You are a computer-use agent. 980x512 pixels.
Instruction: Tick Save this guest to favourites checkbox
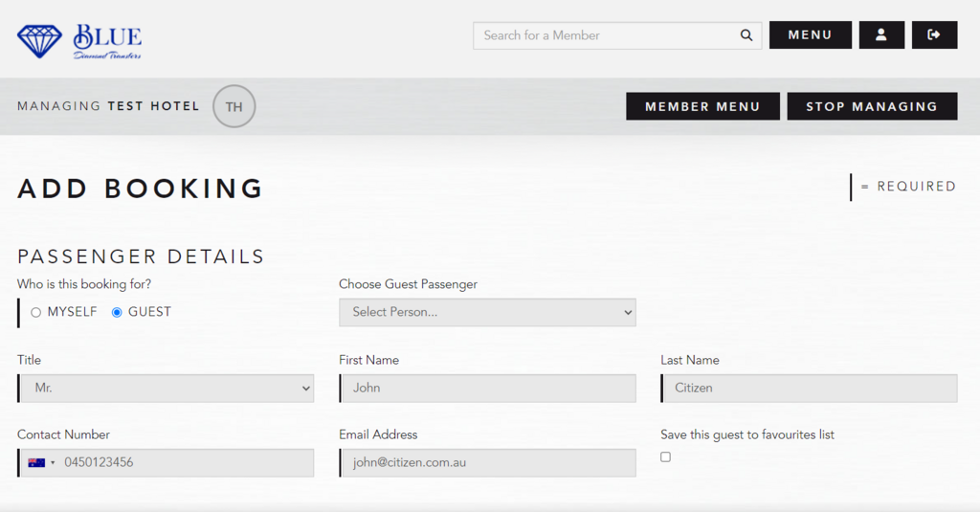coord(666,457)
